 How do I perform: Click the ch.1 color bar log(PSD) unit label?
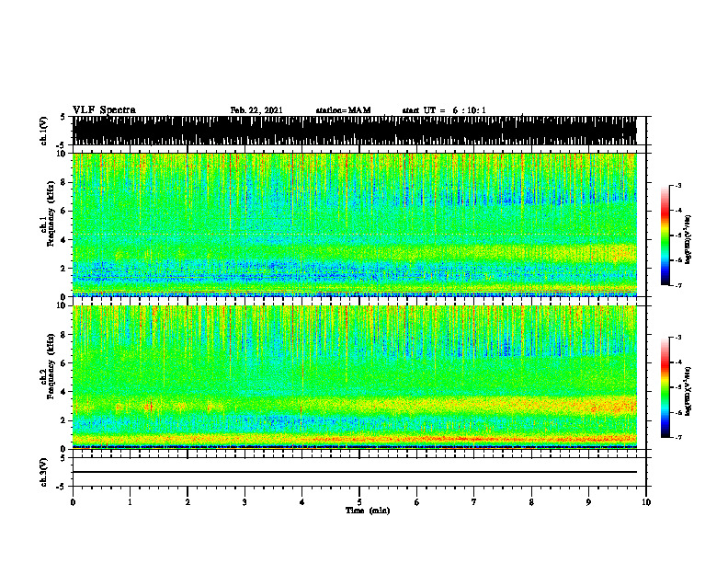[688, 240]
